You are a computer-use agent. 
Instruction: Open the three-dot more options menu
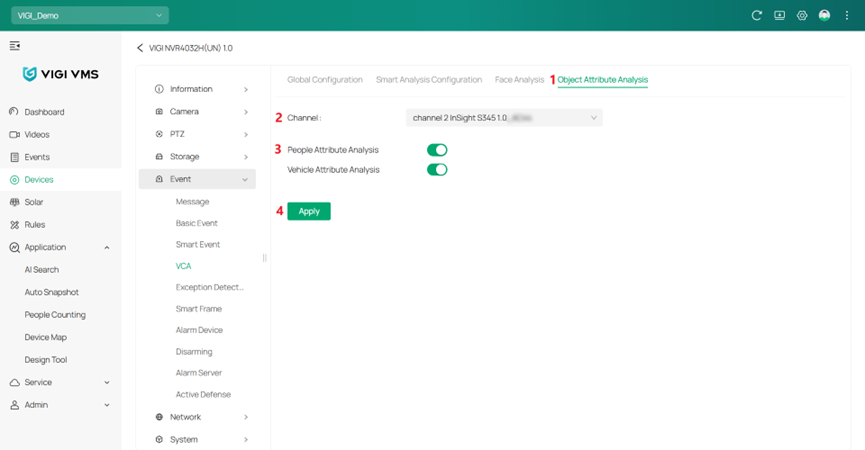(x=847, y=16)
